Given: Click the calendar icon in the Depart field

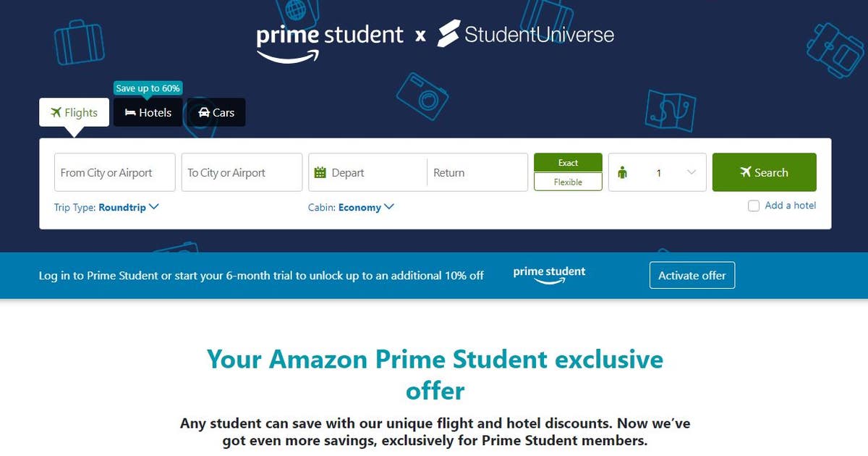Looking at the screenshot, I should 320,172.
